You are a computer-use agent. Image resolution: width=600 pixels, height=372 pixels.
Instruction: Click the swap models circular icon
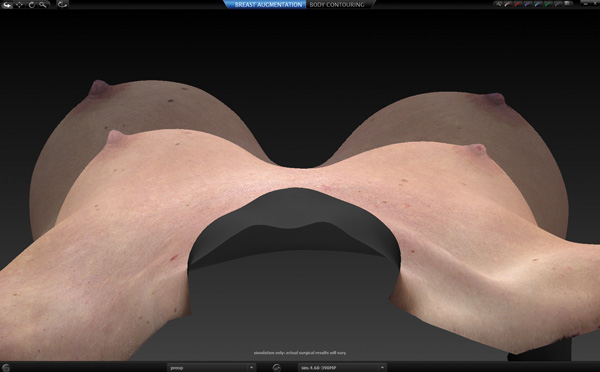(276, 367)
